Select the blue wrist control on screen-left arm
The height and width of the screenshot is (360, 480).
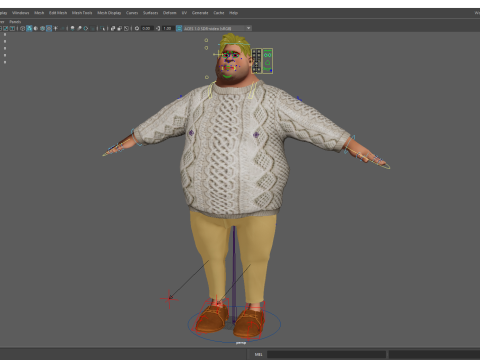tap(136, 137)
